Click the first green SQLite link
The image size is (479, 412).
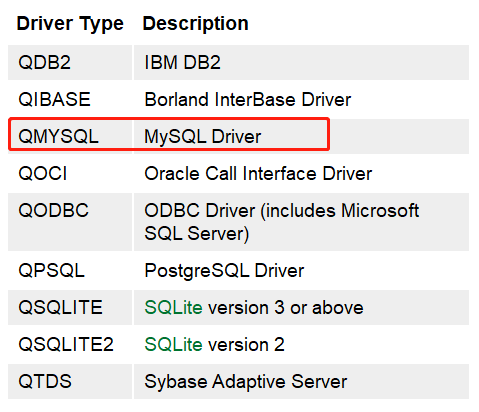[173, 307]
